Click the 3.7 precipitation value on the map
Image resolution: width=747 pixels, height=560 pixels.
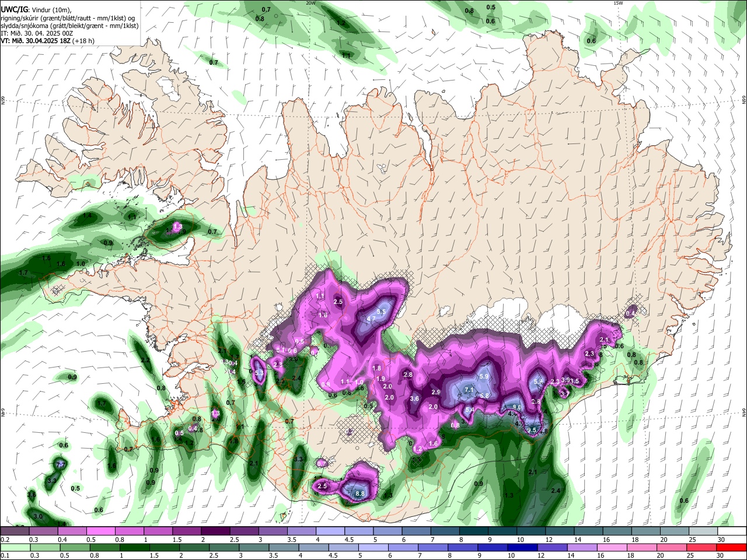coord(564,394)
